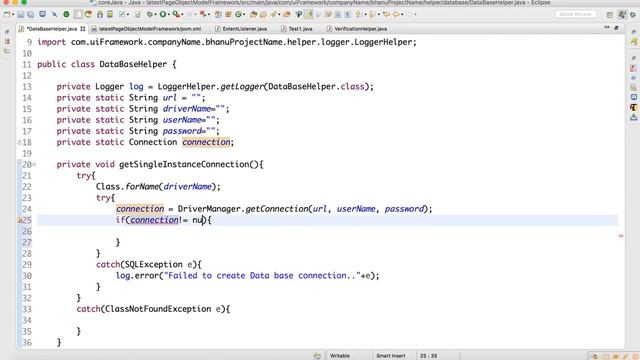
Task: Click the yellow Back navigation arrow
Action: coord(396,14)
